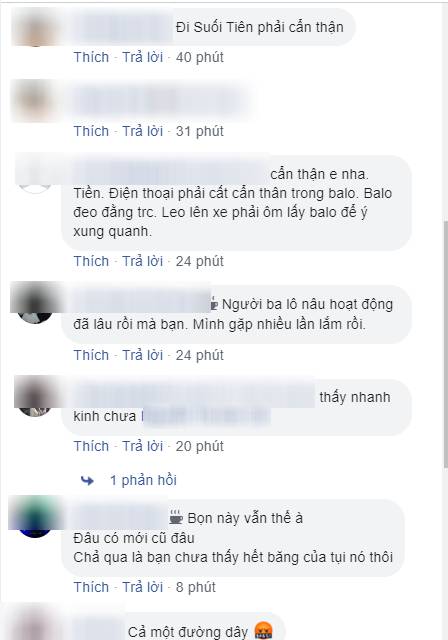This screenshot has width=448, height=640.
Task: Click Thích under the 8 phút comment
Action: click(91, 587)
